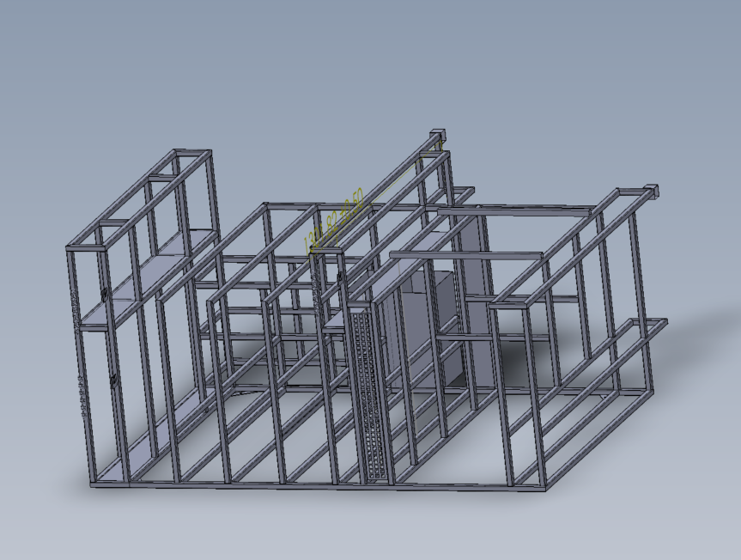The height and width of the screenshot is (560, 741).
Task: Select the cube end cap at the far right
Action: (x=652, y=192)
